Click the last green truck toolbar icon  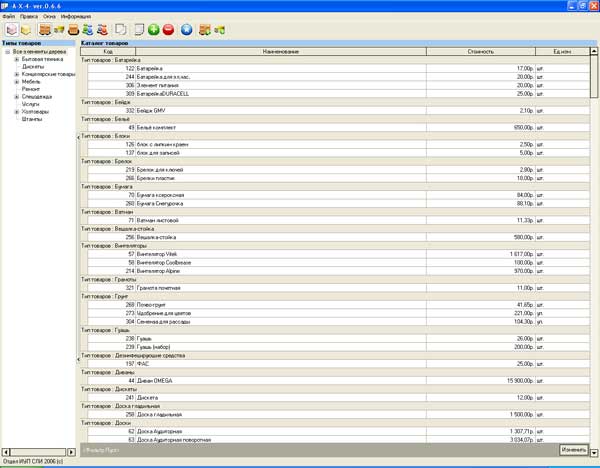[220, 30]
